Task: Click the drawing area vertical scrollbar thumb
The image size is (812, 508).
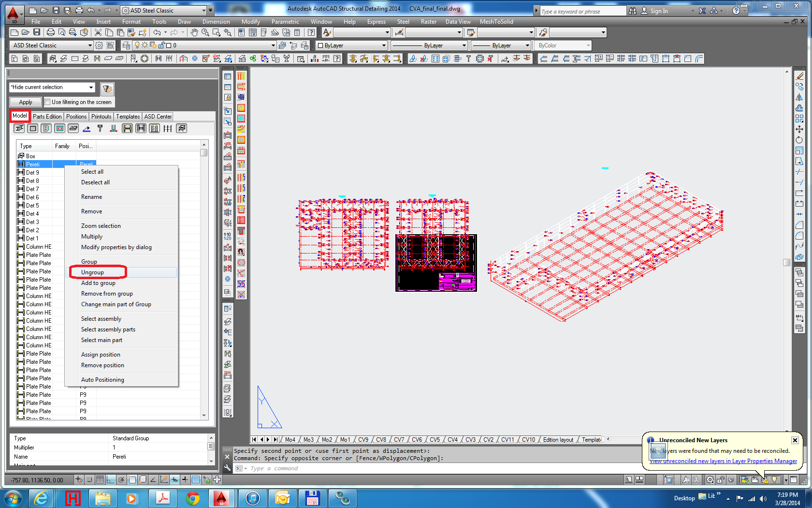Action: coord(786,262)
